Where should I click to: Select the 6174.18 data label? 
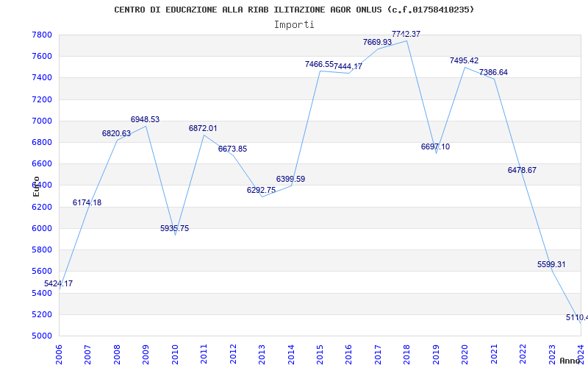coord(87,203)
